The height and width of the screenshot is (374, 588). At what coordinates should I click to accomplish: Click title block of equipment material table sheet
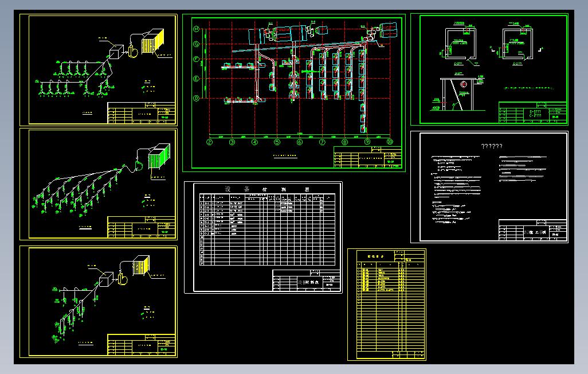[307, 280]
